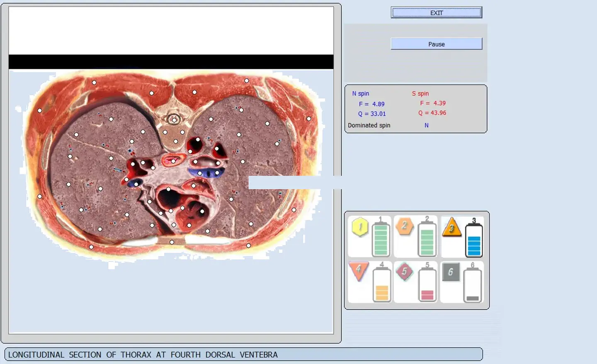Click the EXIT button
This screenshot has width=597, height=364.
[436, 12]
